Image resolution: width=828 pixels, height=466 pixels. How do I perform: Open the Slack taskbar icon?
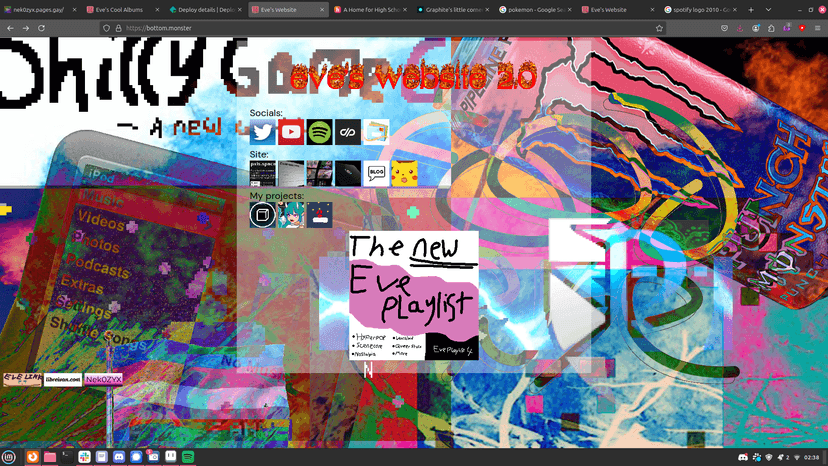click(x=84, y=457)
